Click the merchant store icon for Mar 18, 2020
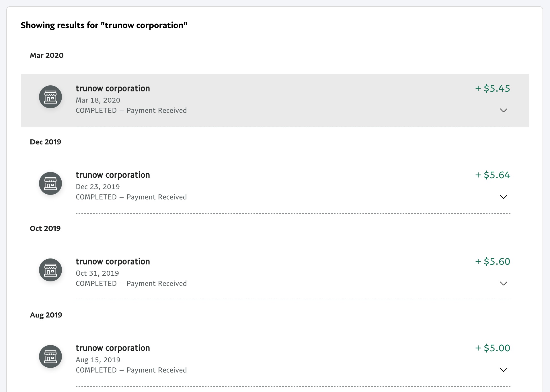550x392 pixels. [x=50, y=97]
